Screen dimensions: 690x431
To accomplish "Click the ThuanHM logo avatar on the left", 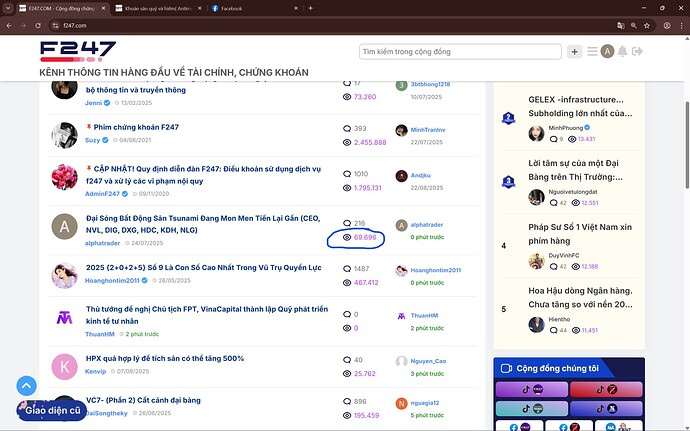I will click(65, 317).
